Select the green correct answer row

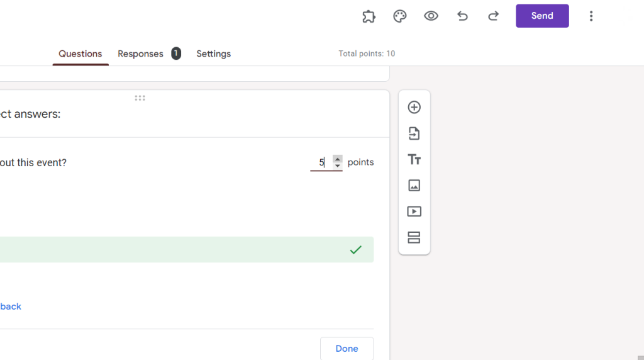(x=187, y=249)
